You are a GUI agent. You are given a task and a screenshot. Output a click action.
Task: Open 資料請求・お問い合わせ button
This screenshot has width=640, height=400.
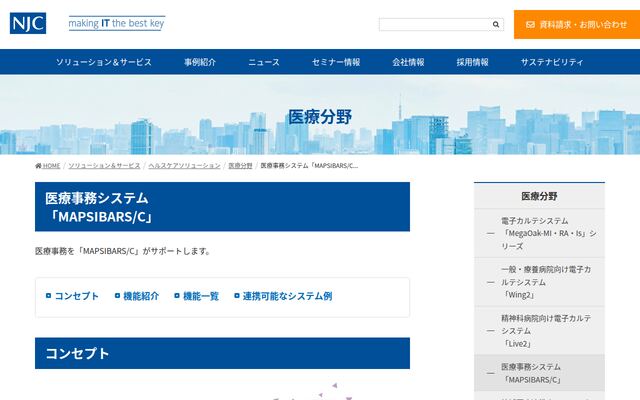[577, 24]
